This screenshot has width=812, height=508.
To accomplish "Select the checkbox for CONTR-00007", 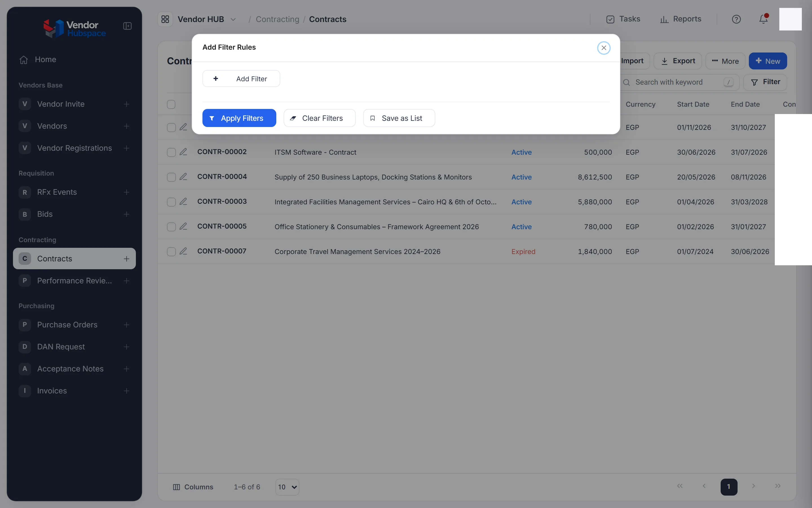I will (171, 252).
